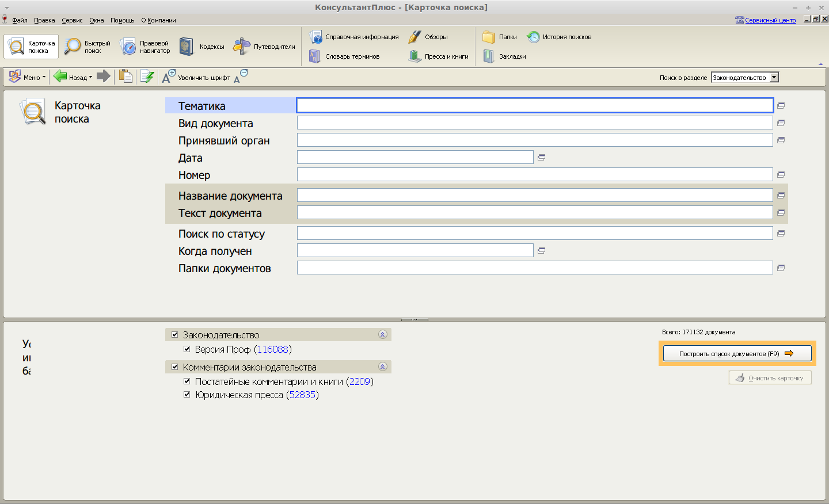829x504 pixels.
Task: Expand the Меню dropdown button
Action: click(x=27, y=77)
